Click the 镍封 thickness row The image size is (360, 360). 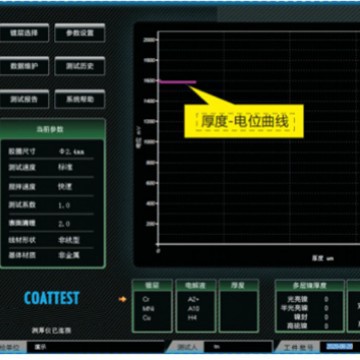[309, 317]
